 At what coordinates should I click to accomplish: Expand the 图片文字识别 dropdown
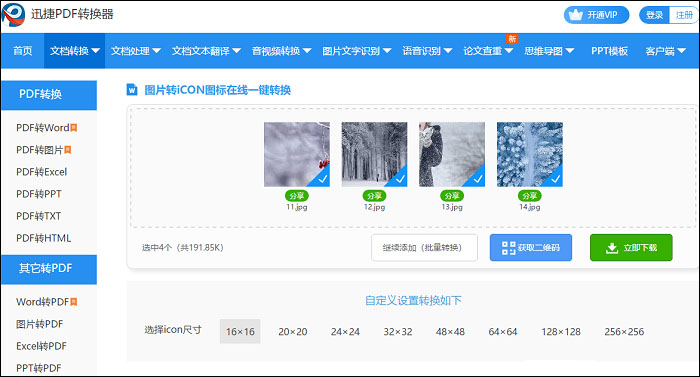click(x=357, y=51)
